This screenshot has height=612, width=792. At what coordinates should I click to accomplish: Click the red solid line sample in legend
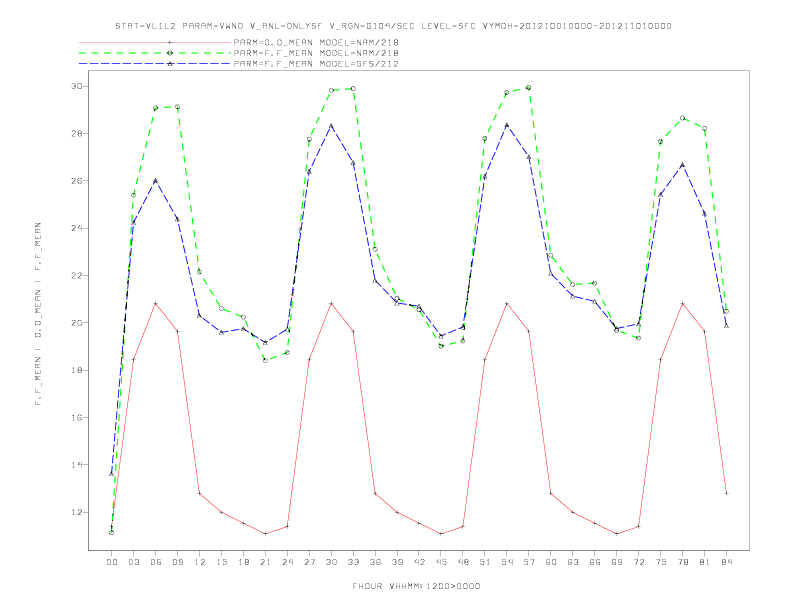click(x=155, y=42)
